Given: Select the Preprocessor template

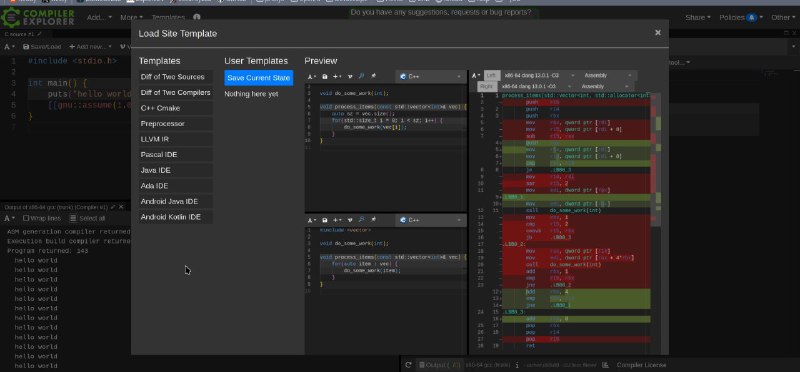Looking at the screenshot, I should (x=176, y=124).
